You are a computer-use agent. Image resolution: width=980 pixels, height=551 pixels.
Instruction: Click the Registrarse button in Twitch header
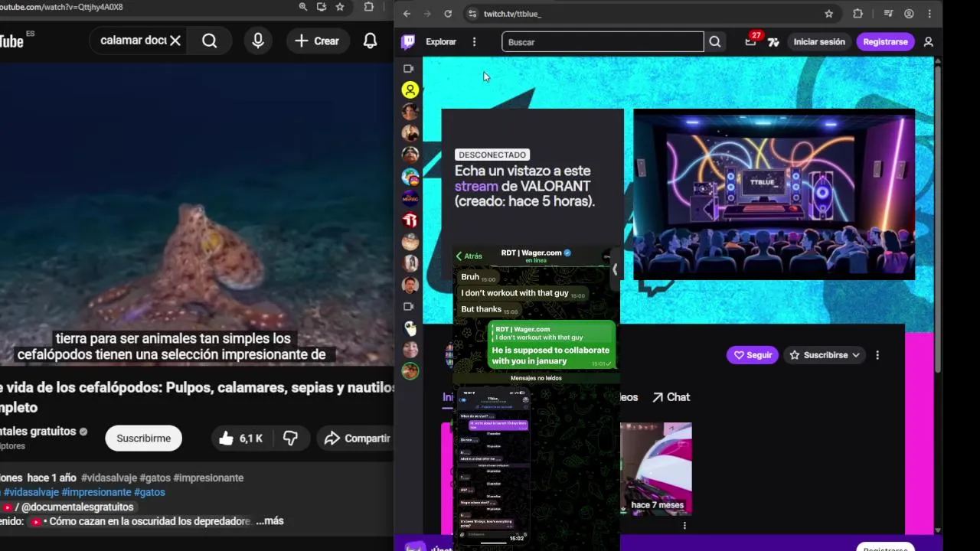[885, 42]
